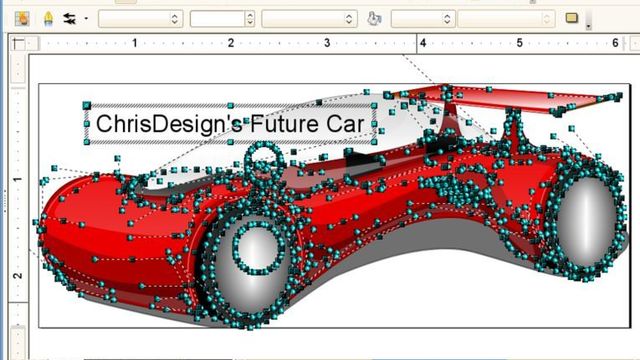Image resolution: width=640 pixels, height=360 pixels.
Task: Open the Line properties pen icon
Action: tap(48, 19)
